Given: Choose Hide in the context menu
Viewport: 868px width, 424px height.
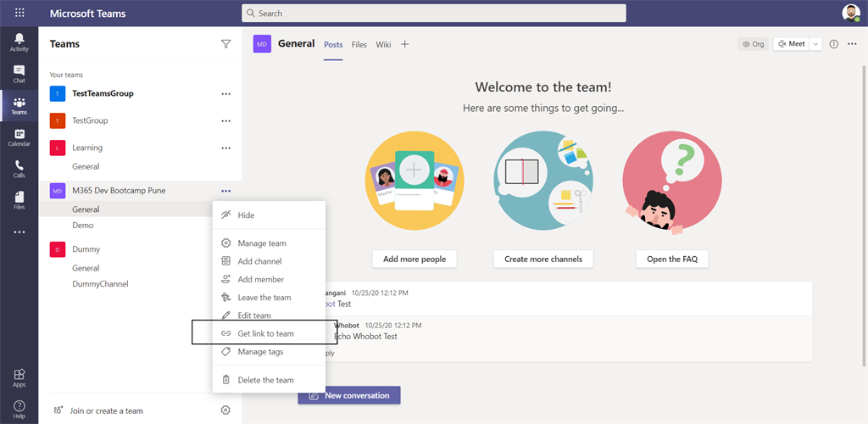Looking at the screenshot, I should 269,215.
